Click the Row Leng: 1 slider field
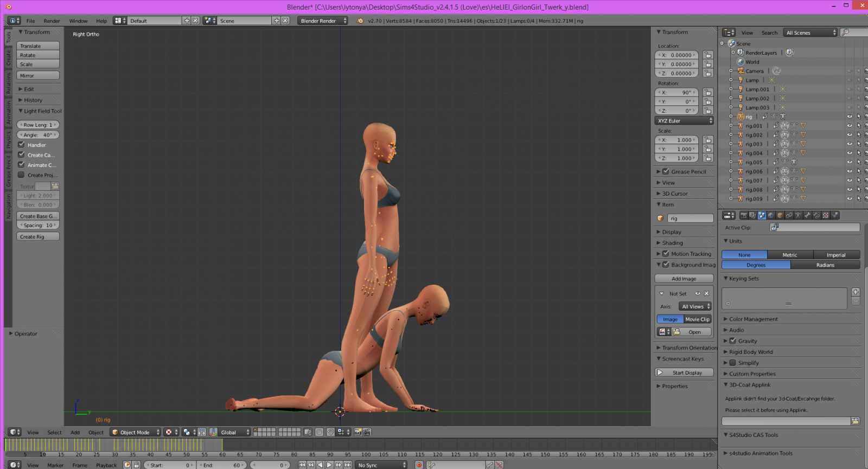The image size is (868, 469). click(x=38, y=125)
